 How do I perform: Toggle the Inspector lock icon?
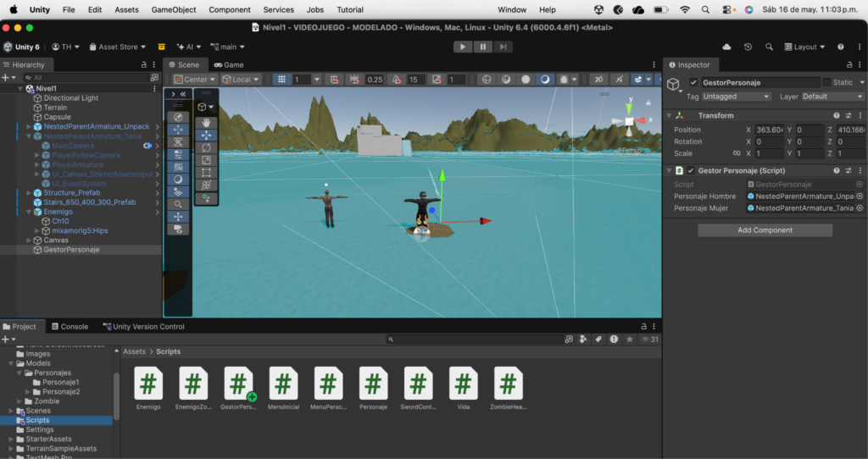[x=849, y=64]
